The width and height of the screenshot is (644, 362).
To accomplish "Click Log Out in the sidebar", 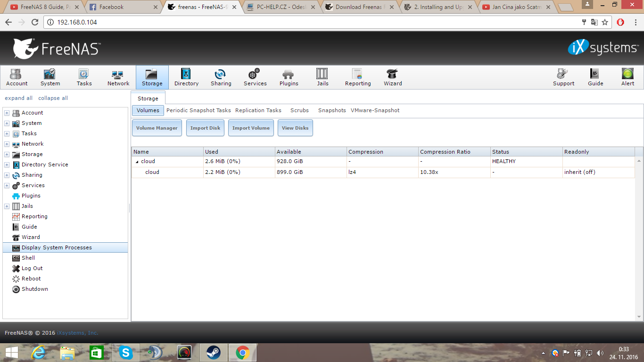I will tap(32, 268).
